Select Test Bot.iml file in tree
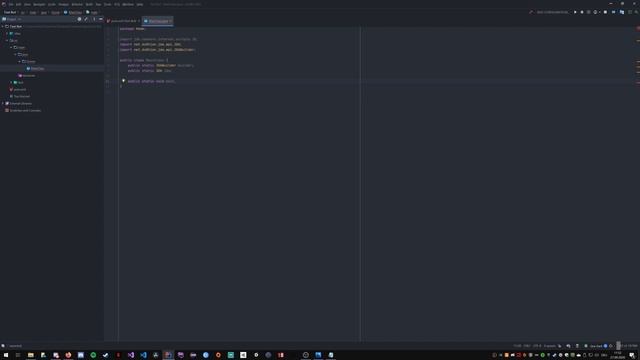Screen dimensions: 640x360 point(20,96)
